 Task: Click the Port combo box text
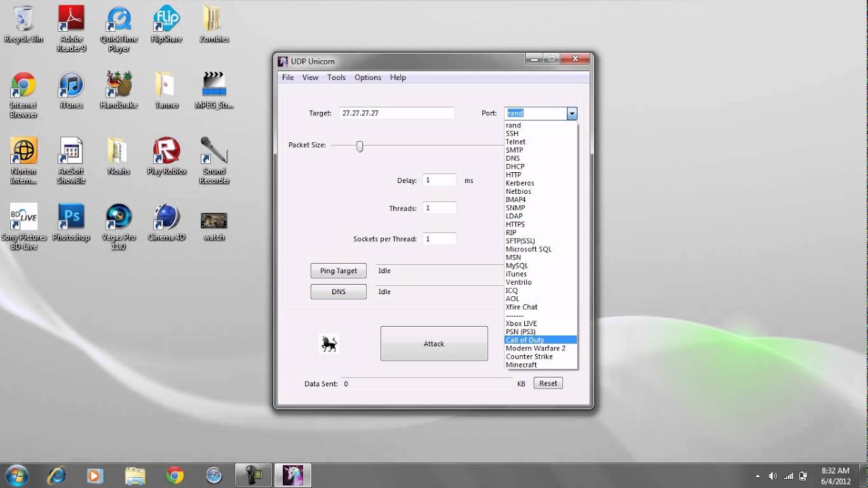(x=536, y=113)
